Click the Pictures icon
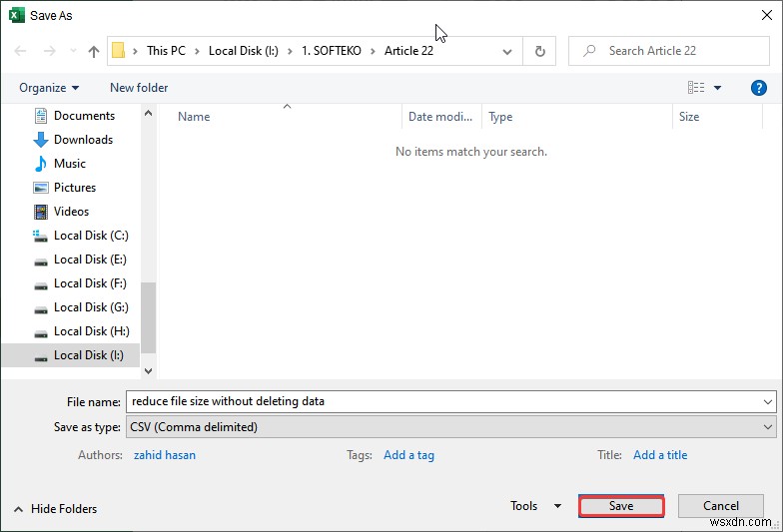 click(x=40, y=188)
